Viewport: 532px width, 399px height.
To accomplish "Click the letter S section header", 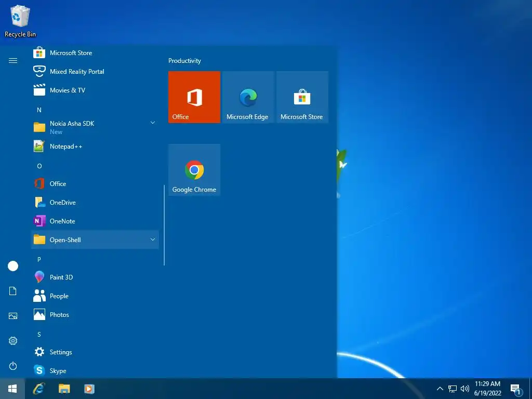I will [x=39, y=334].
